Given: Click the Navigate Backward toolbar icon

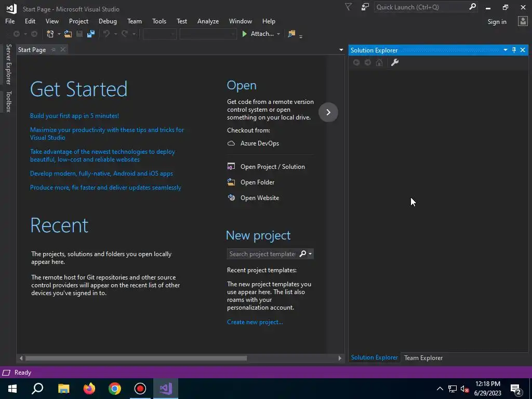Looking at the screenshot, I should click(16, 34).
